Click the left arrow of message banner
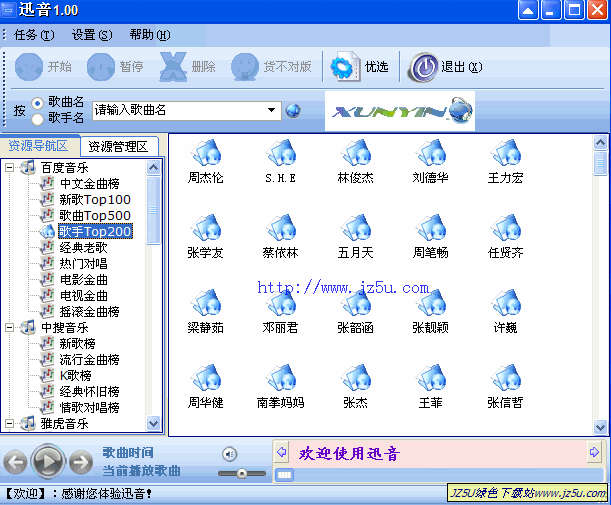The height and width of the screenshot is (505, 611). click(281, 452)
